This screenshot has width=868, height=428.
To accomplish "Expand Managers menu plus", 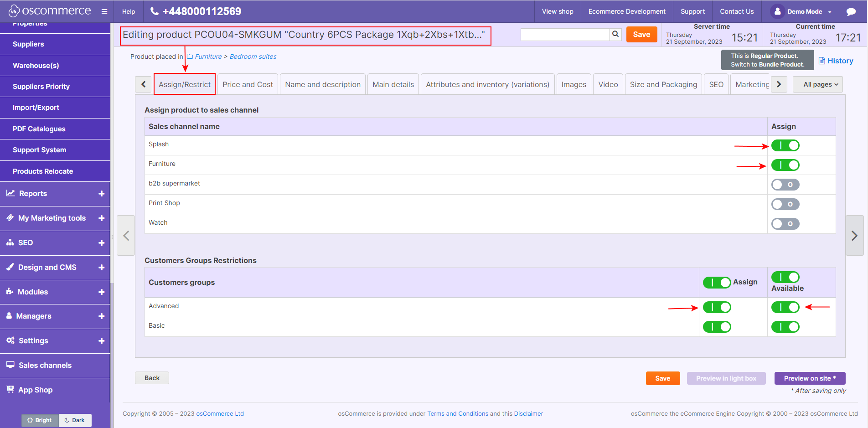I will pyautogui.click(x=101, y=316).
